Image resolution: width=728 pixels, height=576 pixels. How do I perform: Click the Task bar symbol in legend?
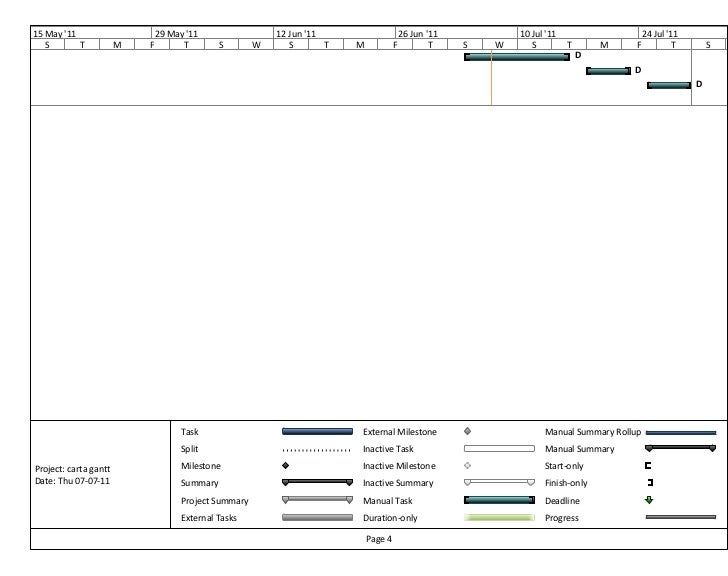click(x=317, y=432)
